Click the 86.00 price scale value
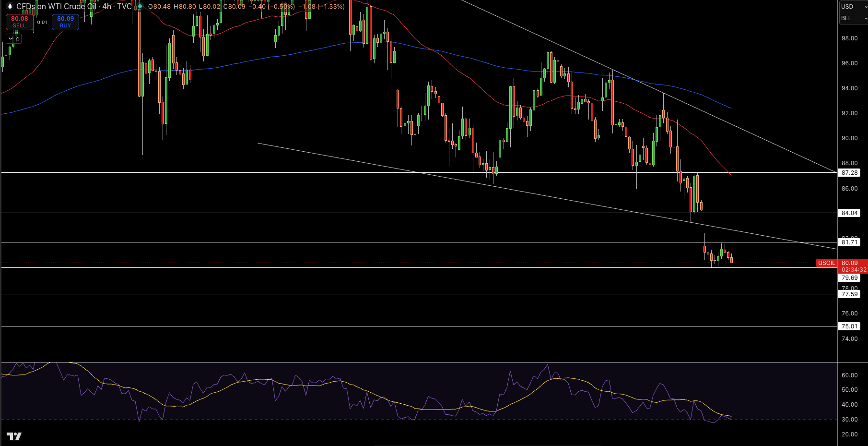 [850, 189]
